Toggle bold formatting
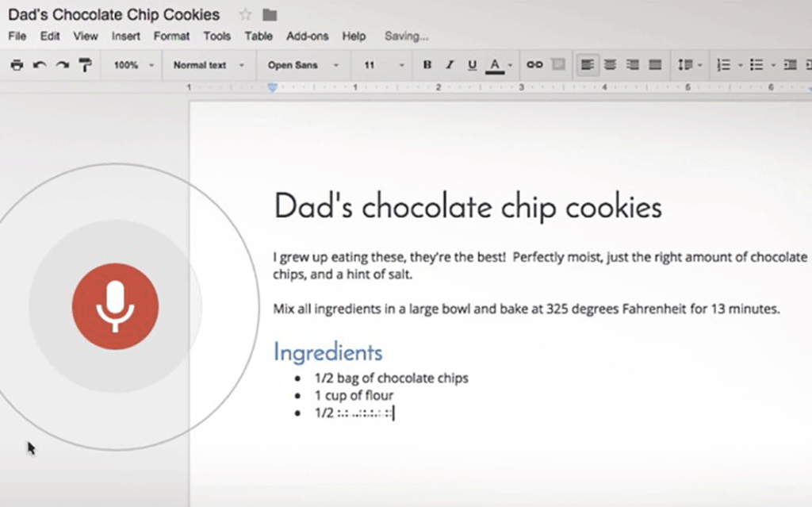This screenshot has width=812, height=507. point(427,65)
